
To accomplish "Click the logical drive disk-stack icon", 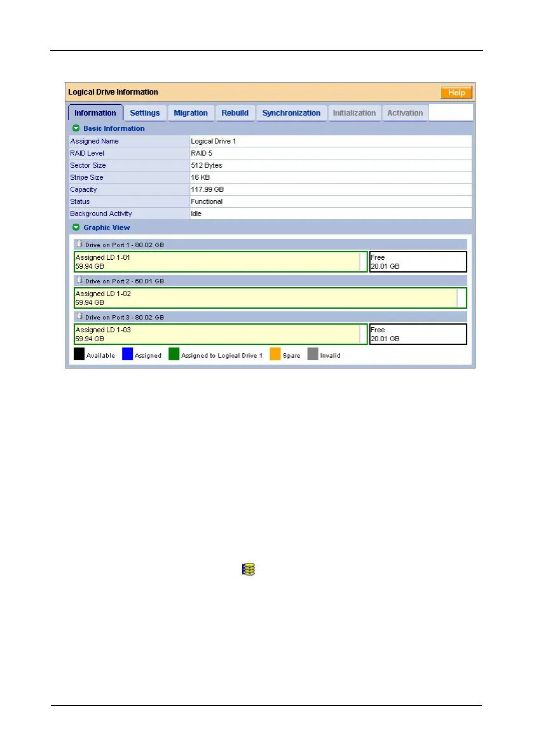I will click(x=249, y=569).
